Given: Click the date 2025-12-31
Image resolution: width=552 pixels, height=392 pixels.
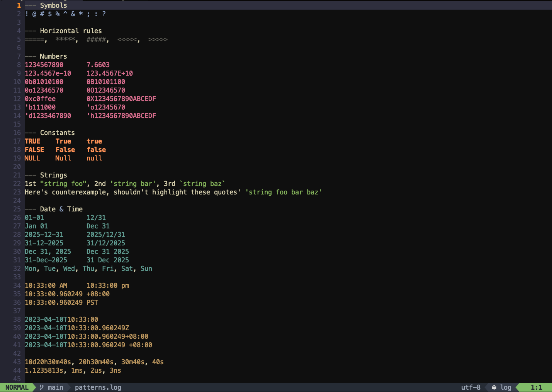Looking at the screenshot, I should pos(44,235).
